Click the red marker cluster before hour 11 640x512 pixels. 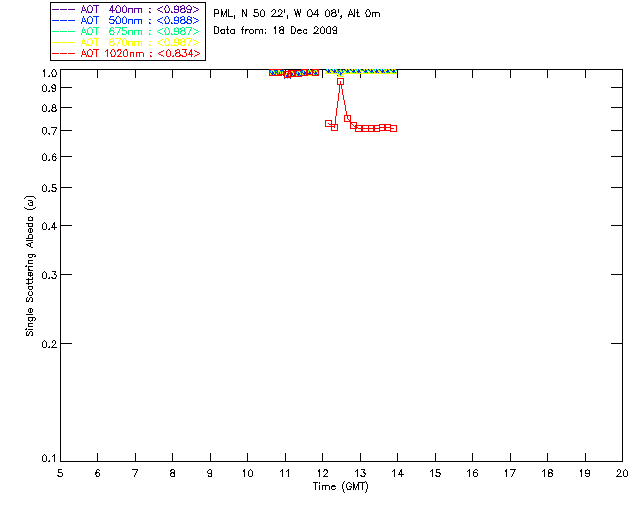276,73
